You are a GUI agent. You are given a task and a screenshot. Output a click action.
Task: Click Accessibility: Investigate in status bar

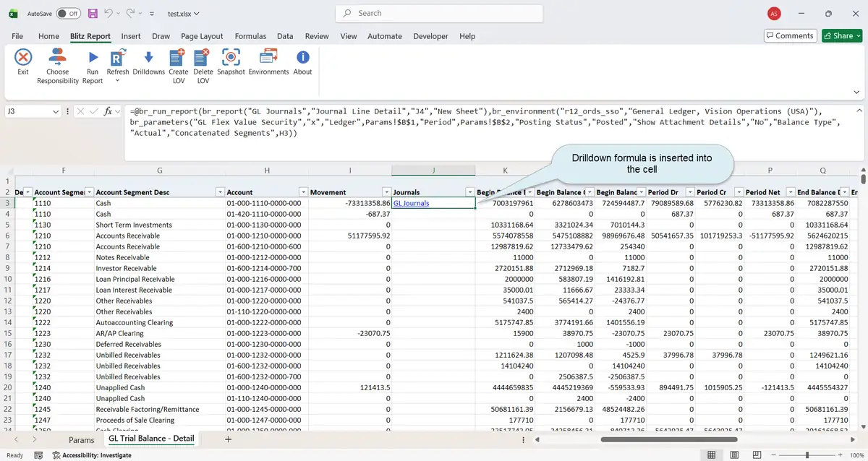92,455
